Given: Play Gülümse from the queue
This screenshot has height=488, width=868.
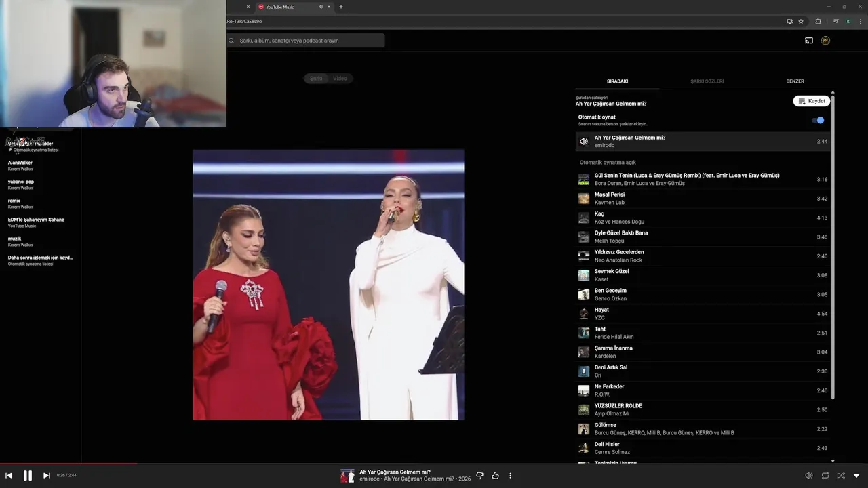Looking at the screenshot, I should click(x=703, y=429).
